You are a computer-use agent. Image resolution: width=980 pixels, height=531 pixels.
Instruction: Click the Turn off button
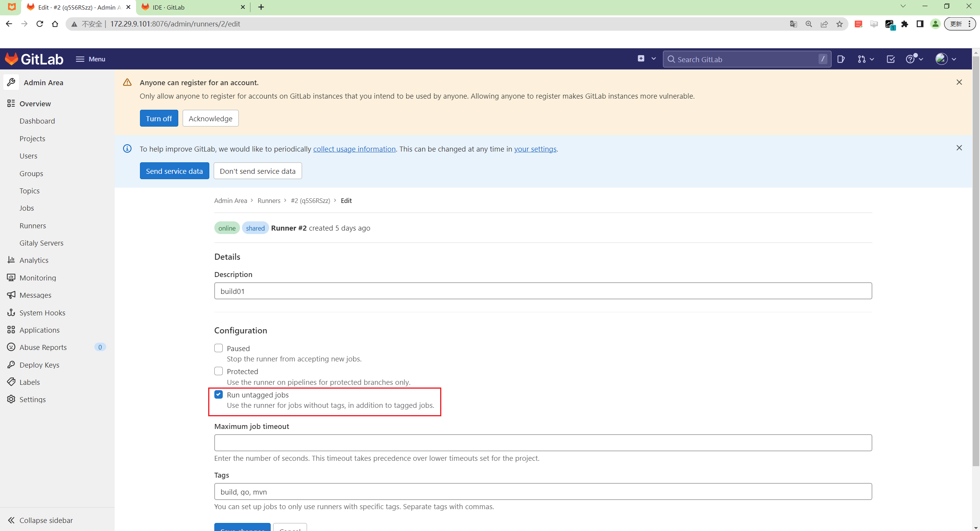coord(159,118)
